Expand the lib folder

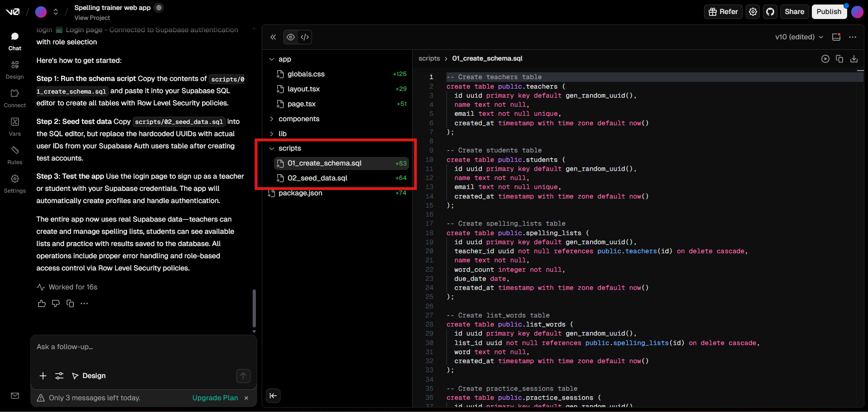(x=338, y=134)
